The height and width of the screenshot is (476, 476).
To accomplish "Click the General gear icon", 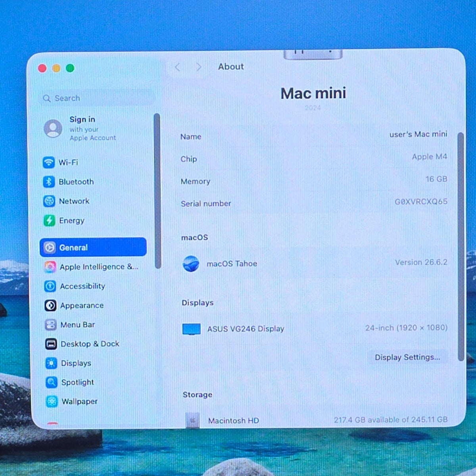I will pos(50,248).
